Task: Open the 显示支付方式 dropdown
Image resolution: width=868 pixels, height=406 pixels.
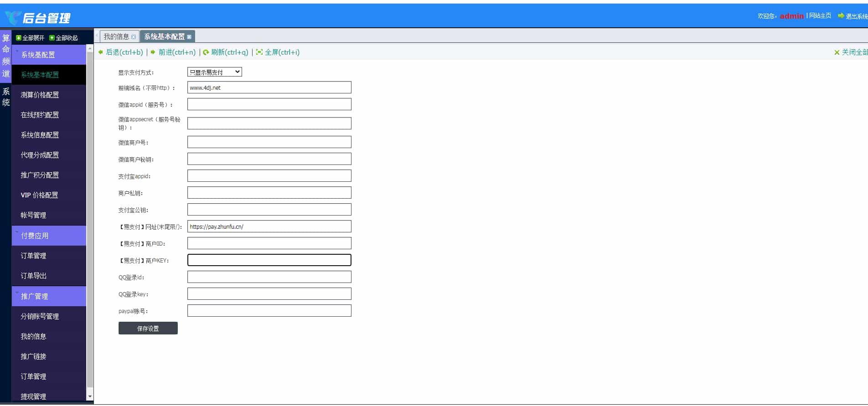Action: click(214, 72)
